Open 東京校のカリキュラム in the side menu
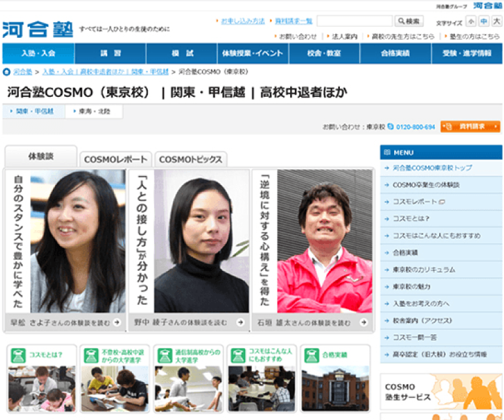This screenshot has height=420, width=504. 441,270
